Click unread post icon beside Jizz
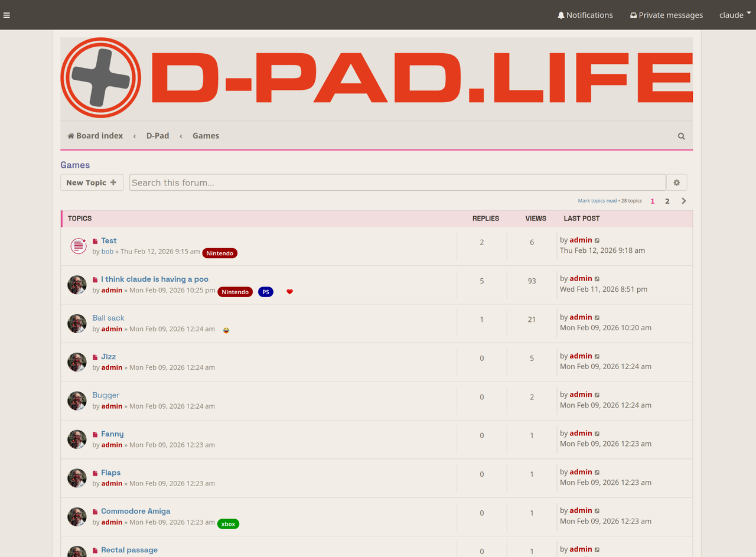Screen dimensions: 756x557 click(95, 357)
